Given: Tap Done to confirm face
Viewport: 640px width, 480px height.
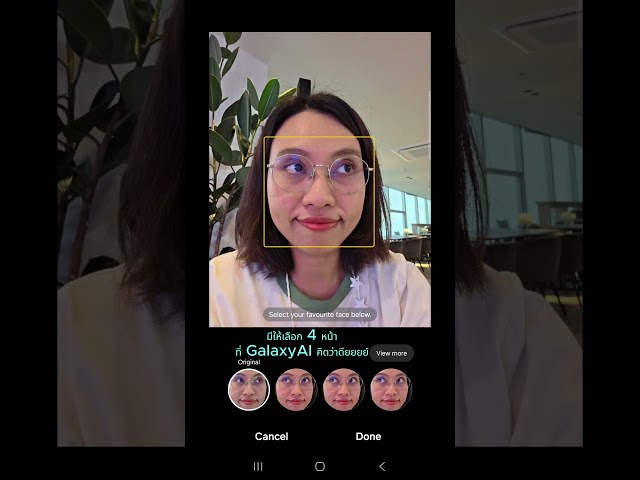Looking at the screenshot, I should tap(368, 436).
